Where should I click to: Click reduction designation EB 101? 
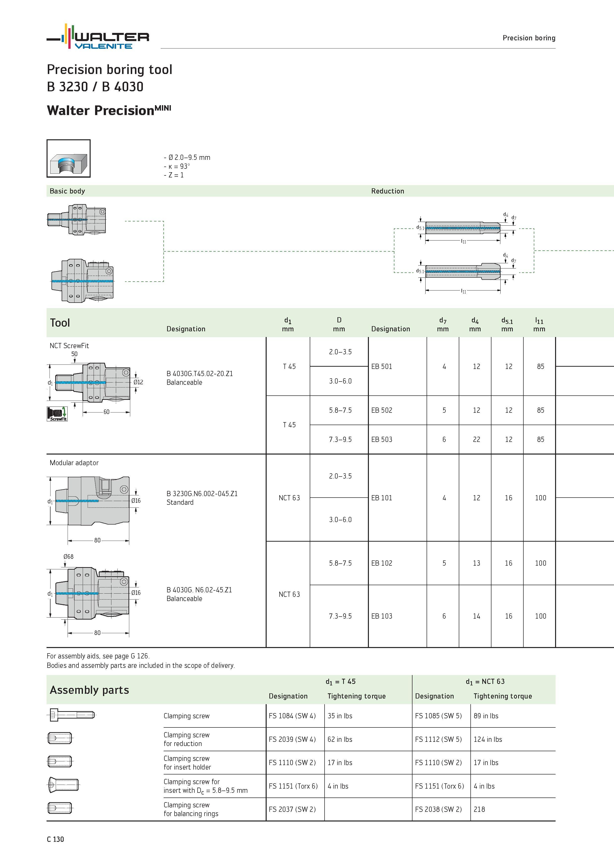pos(382,498)
